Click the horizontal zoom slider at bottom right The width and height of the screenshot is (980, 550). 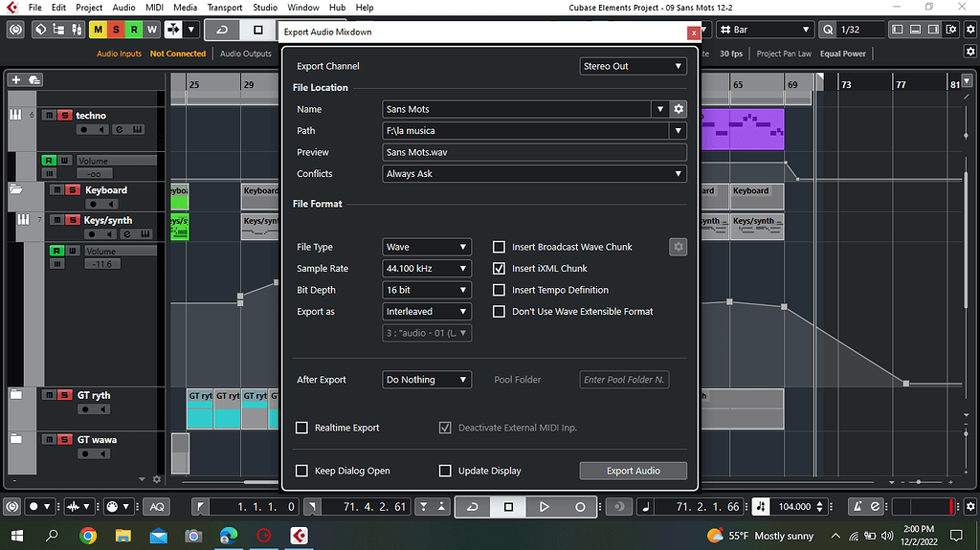coord(918,482)
